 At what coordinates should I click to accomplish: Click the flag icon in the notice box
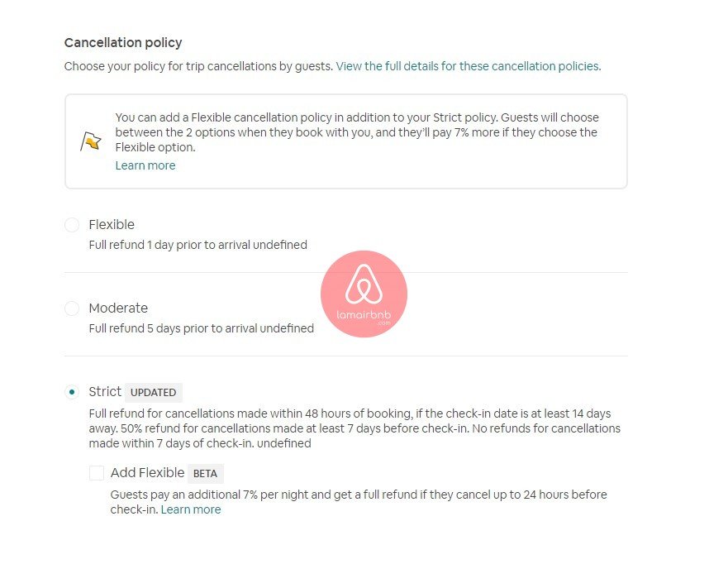[90, 141]
